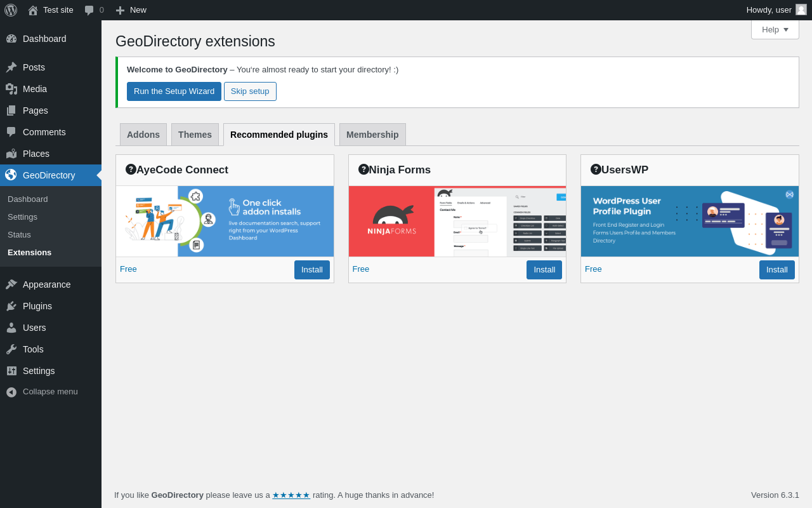Click the user avatar in admin bar

pyautogui.click(x=801, y=10)
